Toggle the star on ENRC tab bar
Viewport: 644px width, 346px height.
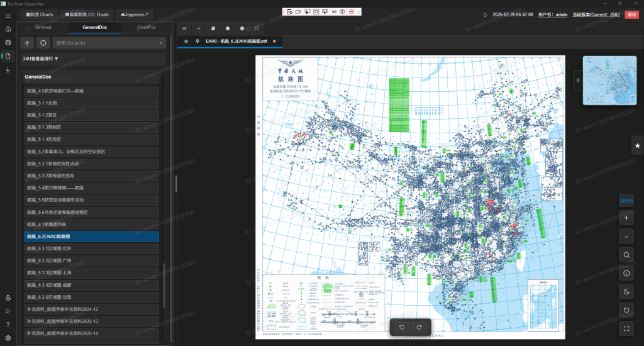click(186, 41)
